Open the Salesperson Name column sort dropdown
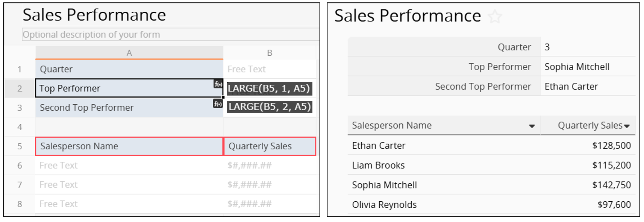 [x=532, y=126]
